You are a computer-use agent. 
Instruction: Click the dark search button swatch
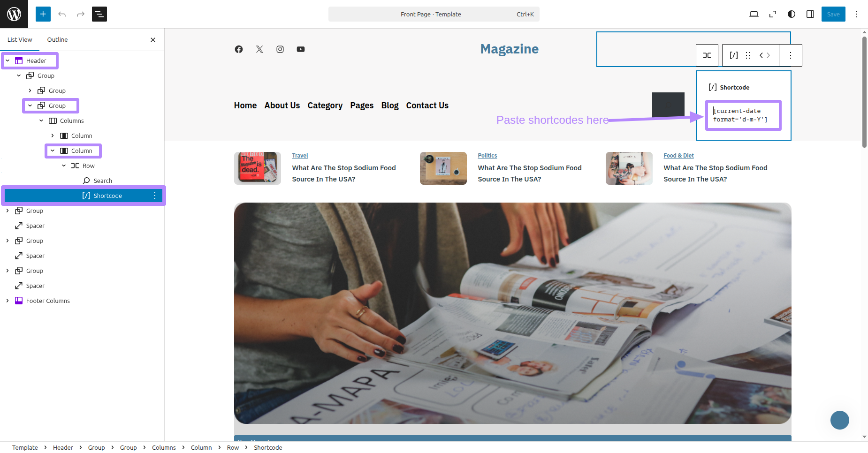pos(668,105)
